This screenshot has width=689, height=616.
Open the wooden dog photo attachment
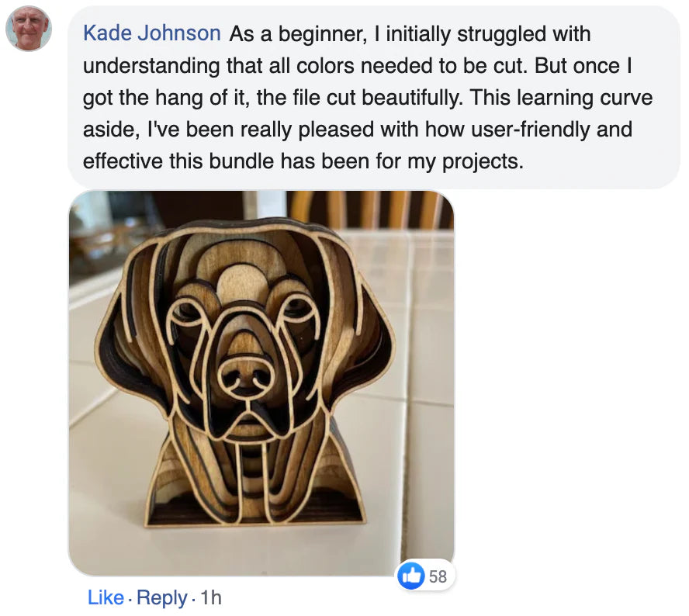[x=261, y=382]
